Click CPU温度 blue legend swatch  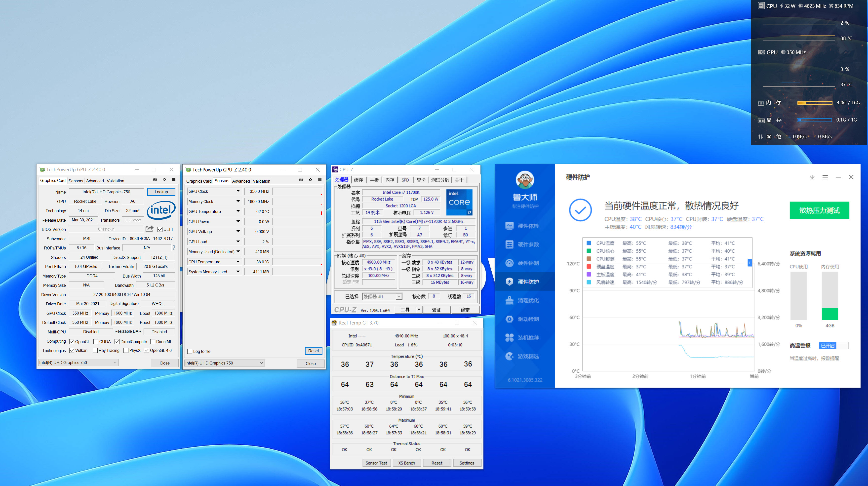pyautogui.click(x=589, y=243)
